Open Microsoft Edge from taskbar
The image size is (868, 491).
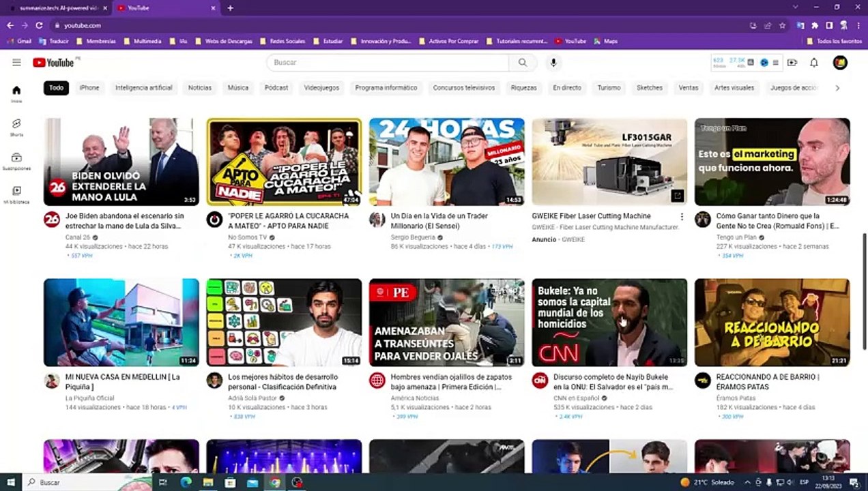186,482
